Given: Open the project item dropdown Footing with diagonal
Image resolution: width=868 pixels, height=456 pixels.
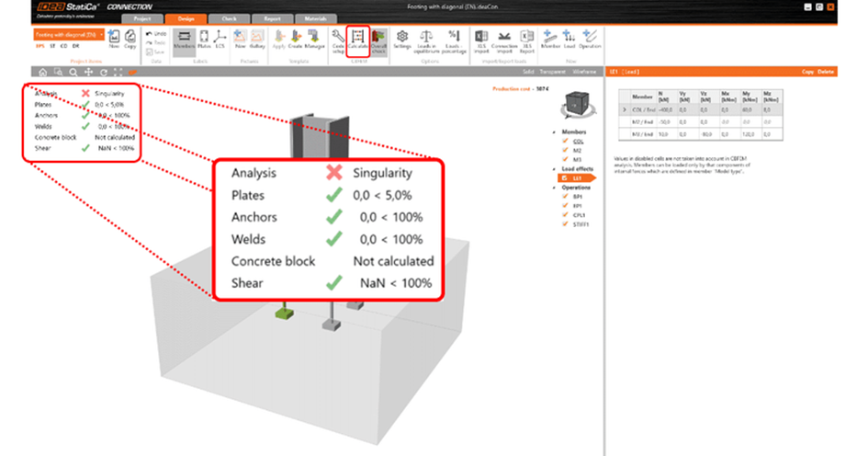Looking at the screenshot, I should [x=69, y=35].
